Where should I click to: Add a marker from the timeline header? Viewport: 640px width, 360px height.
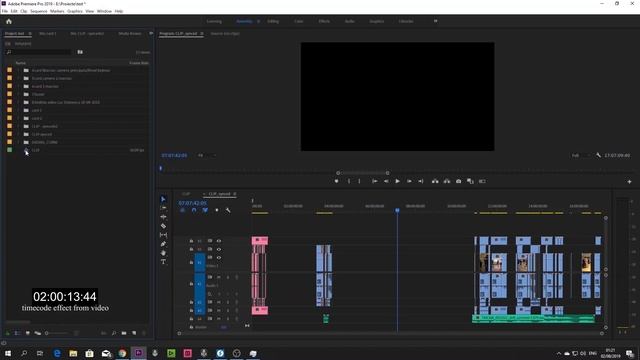(217, 210)
